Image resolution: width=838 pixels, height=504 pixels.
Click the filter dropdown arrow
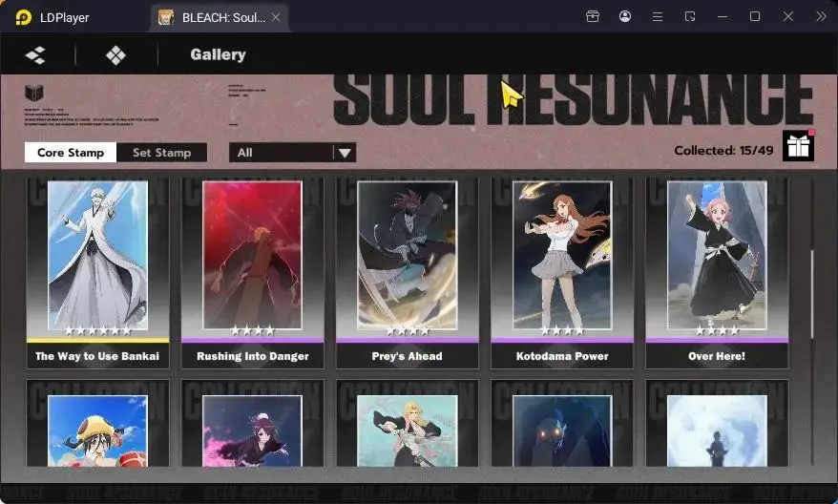(345, 154)
